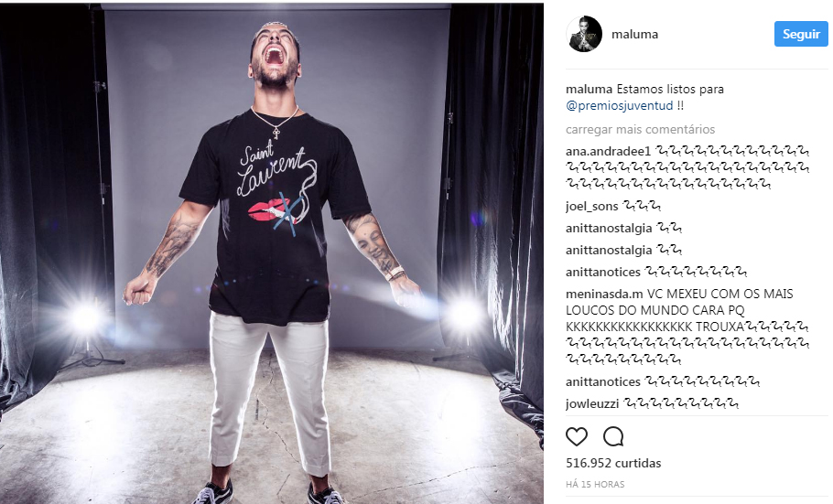Click the Saint Laurent shirt in the photo
Screen dimensions: 833x504
click(x=274, y=212)
